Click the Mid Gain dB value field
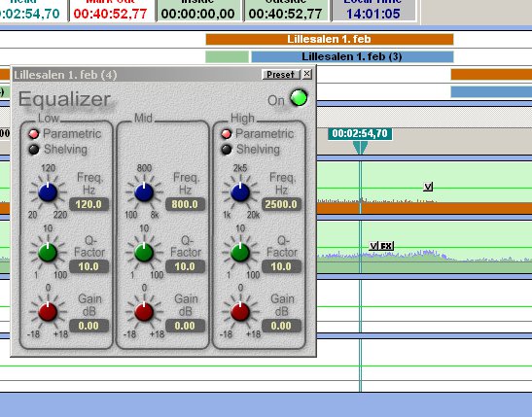The height and width of the screenshot is (417, 532). (185, 326)
